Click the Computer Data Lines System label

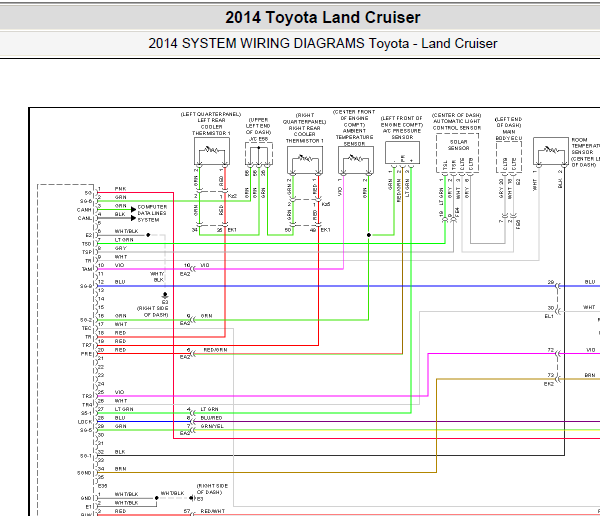point(152,213)
